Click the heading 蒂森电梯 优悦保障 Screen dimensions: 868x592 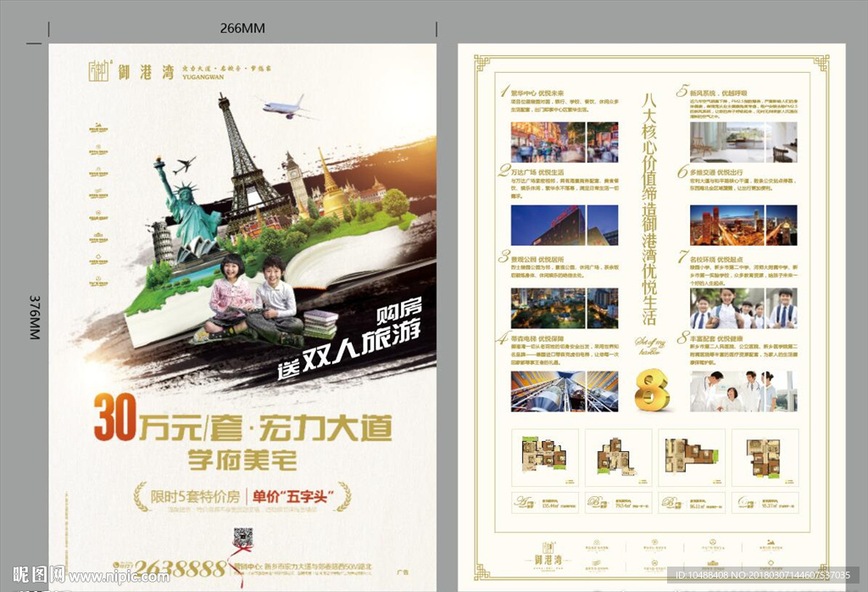pos(537,338)
